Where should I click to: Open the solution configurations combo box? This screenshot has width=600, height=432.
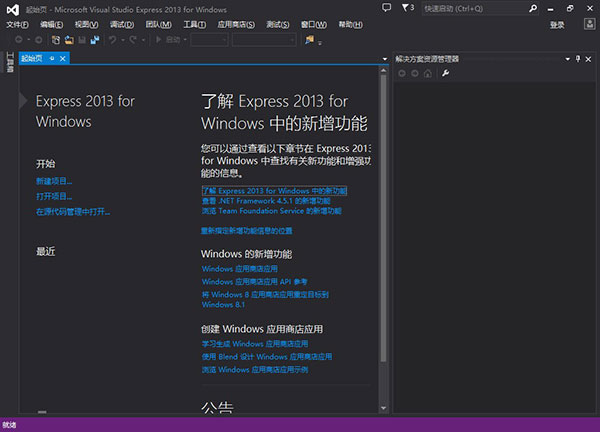209,39
